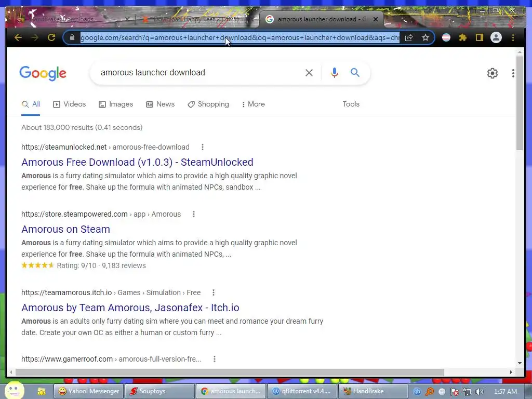Switch to qBittorrent in taskbar

click(x=302, y=391)
